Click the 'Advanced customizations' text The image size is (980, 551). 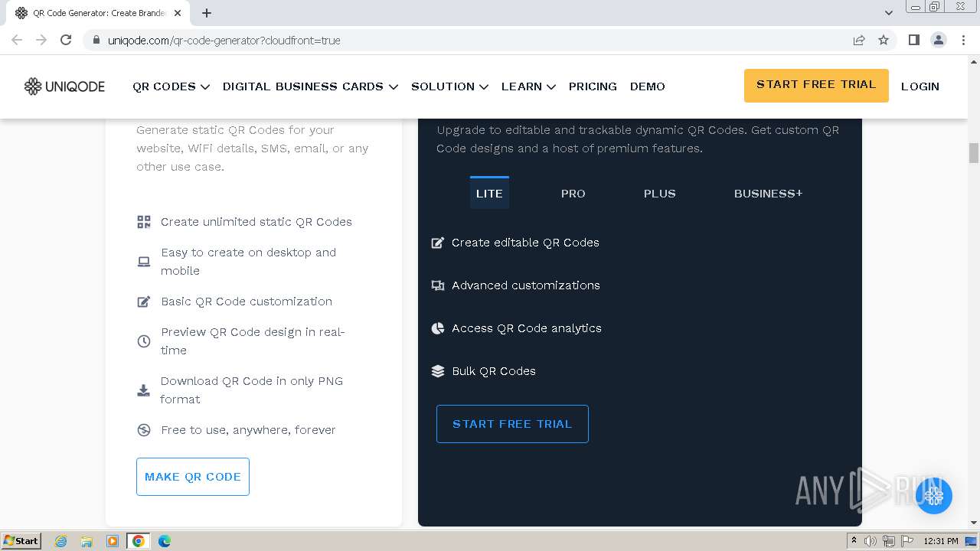pyautogui.click(x=526, y=285)
